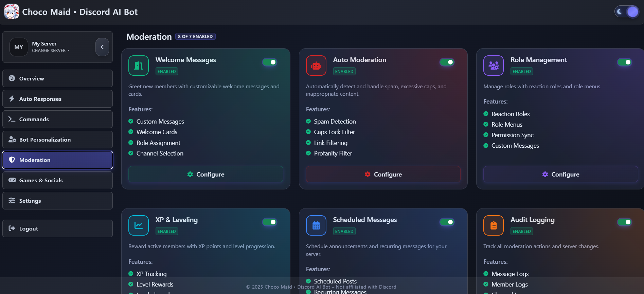The width and height of the screenshot is (644, 294).
Task: Click the Settings sliders icon
Action: (12, 200)
